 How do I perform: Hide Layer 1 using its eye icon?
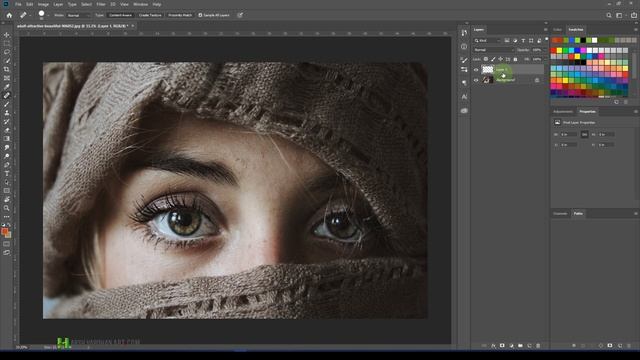(x=476, y=70)
